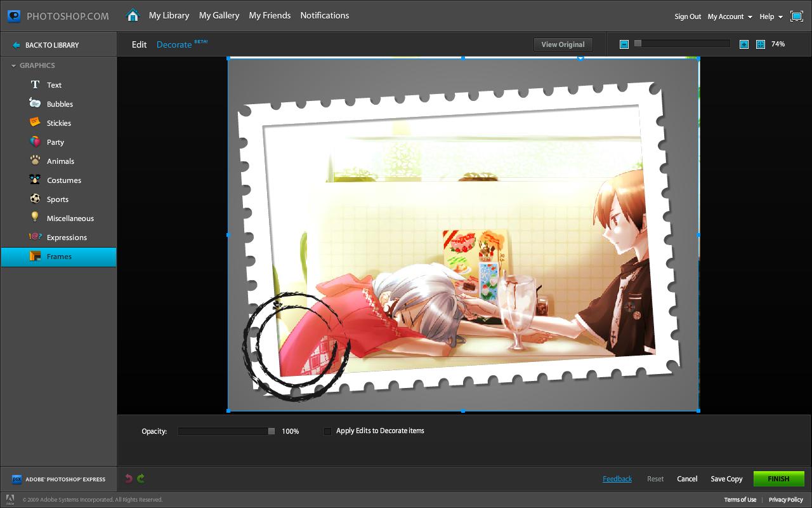The width and height of the screenshot is (812, 508).
Task: Click the zoom out icon
Action: 624,44
